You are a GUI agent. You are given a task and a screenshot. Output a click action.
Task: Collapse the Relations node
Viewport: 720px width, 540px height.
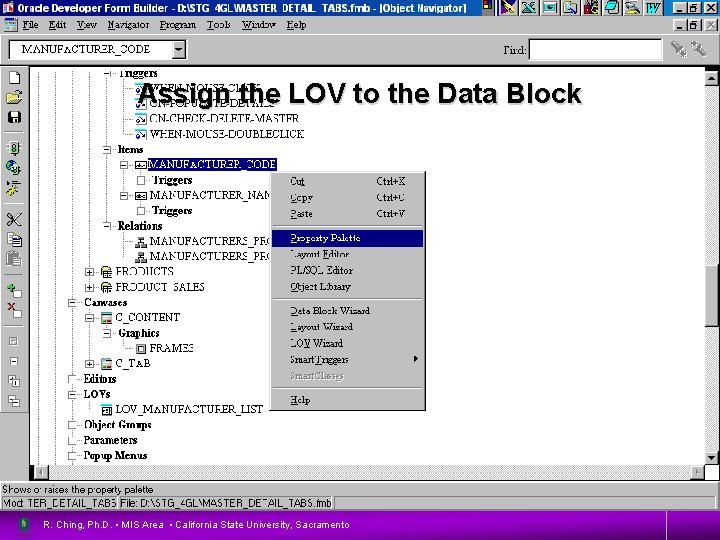tap(107, 225)
